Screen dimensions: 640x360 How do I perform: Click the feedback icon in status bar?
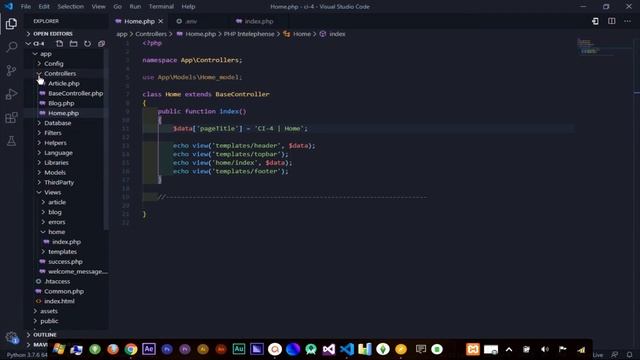pos(614,355)
